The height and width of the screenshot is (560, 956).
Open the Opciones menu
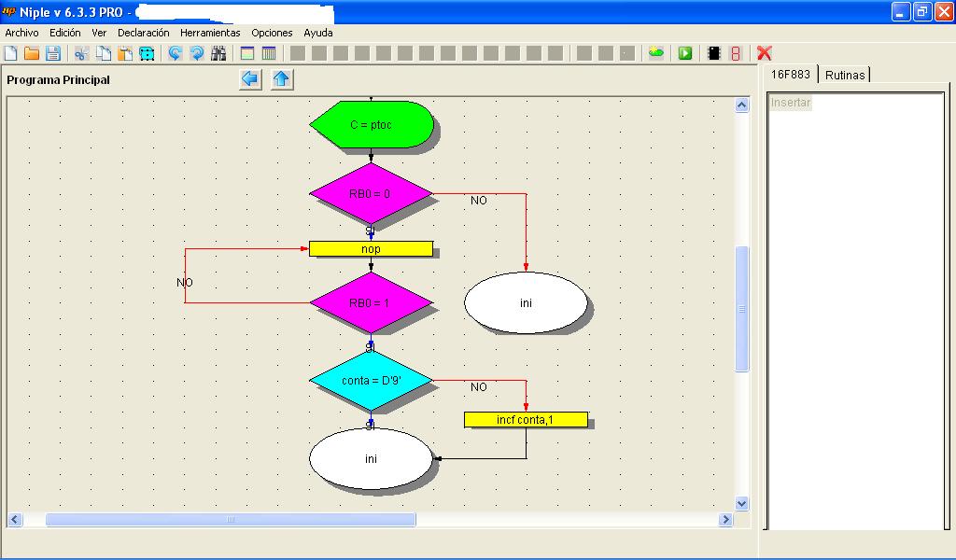click(x=272, y=33)
